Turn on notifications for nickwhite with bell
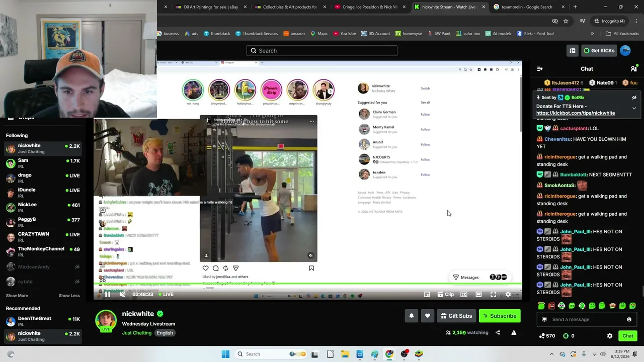 [x=412, y=316]
